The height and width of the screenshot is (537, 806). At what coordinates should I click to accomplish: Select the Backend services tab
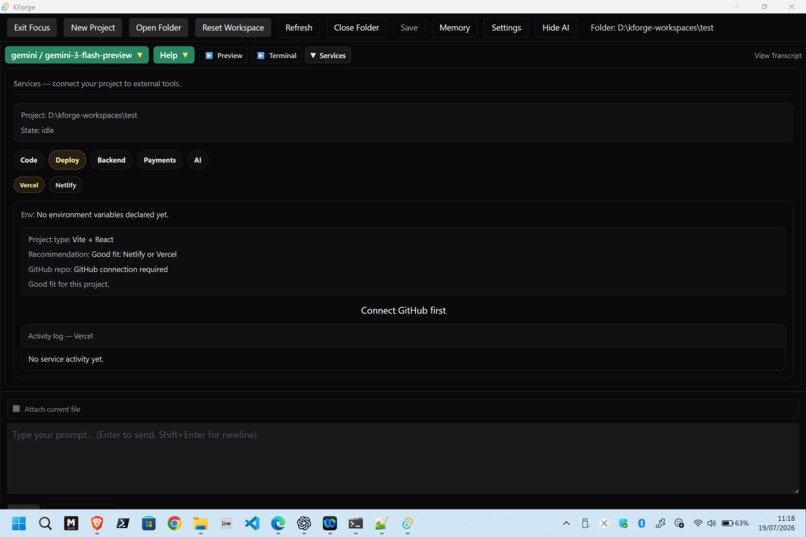pos(111,160)
